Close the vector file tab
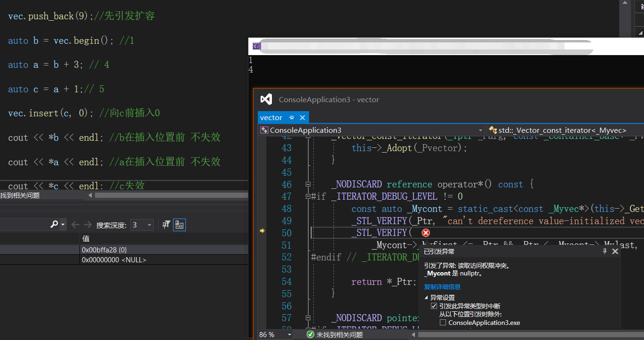The width and height of the screenshot is (644, 340). [x=302, y=118]
